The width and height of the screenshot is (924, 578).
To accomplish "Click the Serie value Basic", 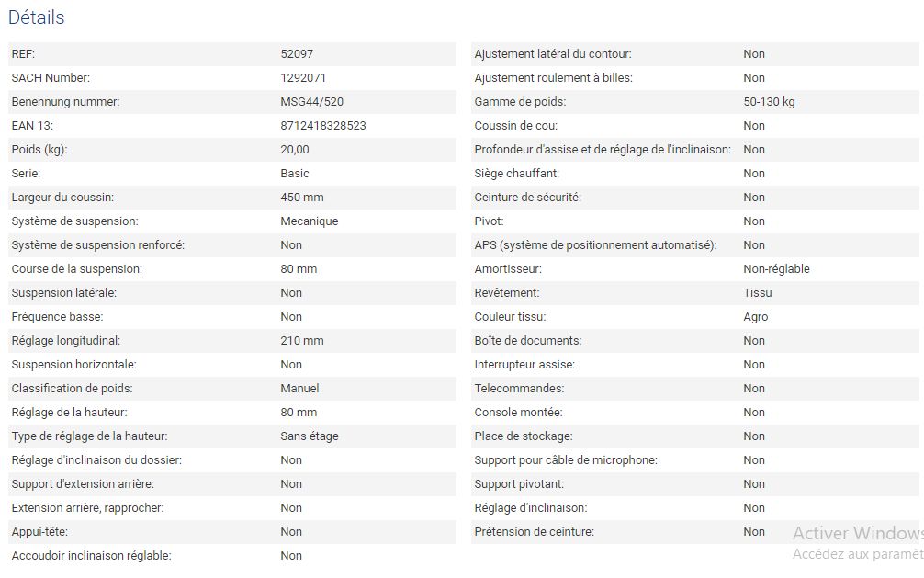I will pos(295,174).
